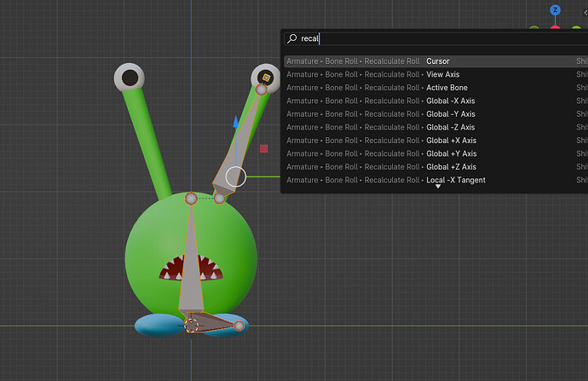Select Recalculate Roll Cursor entry
This screenshot has height=381, width=588.
tap(435, 61)
